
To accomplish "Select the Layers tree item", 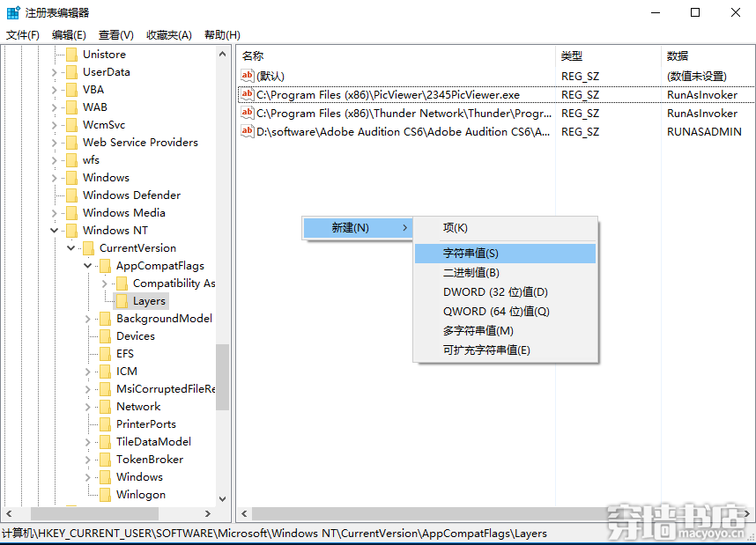I will (x=149, y=301).
